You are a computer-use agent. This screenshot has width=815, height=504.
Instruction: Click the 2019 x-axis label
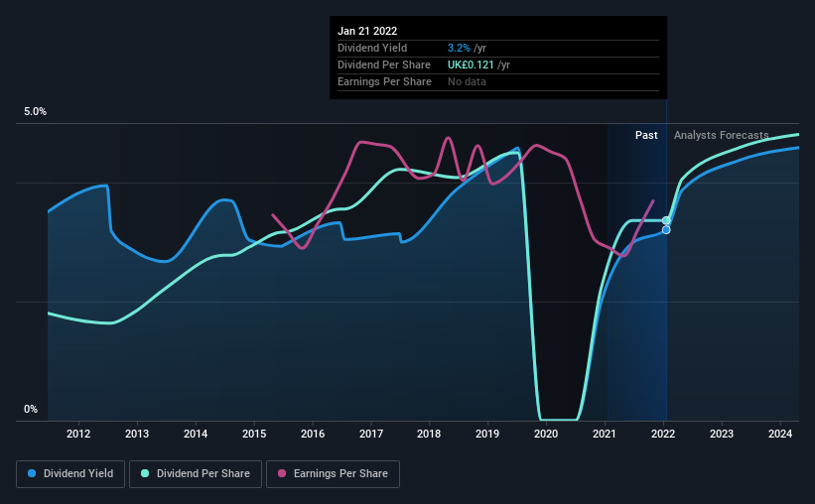pyautogui.click(x=487, y=434)
